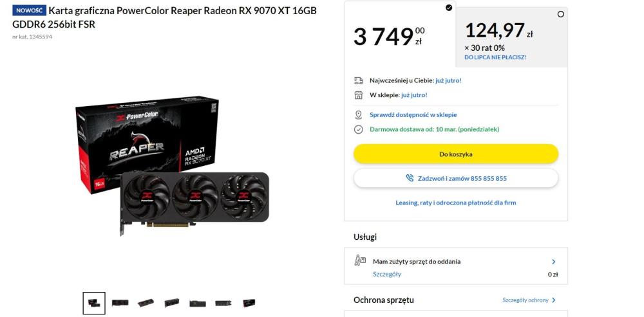Select the first product thumbnail with box
The width and height of the screenshot is (644, 317).
(94, 303)
